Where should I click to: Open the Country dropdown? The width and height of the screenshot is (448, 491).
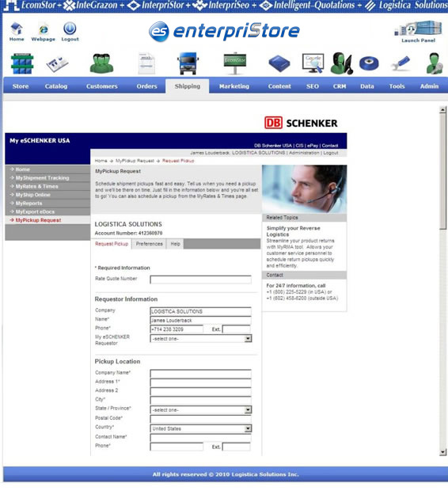coord(201,428)
